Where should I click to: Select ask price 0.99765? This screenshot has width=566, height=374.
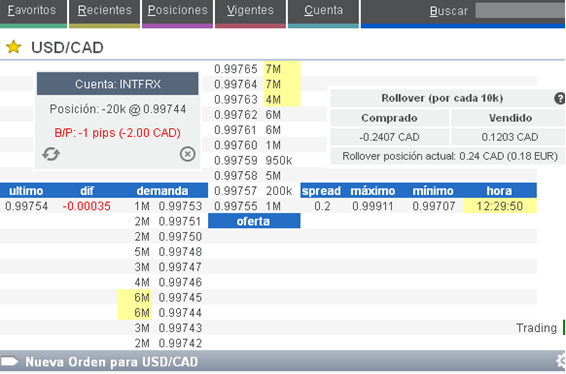[236, 69]
